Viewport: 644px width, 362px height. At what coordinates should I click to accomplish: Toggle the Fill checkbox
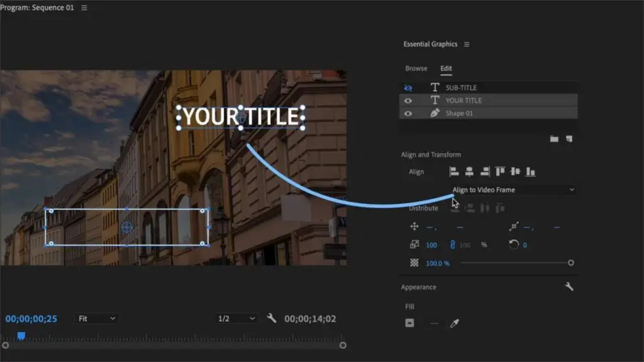click(x=409, y=323)
